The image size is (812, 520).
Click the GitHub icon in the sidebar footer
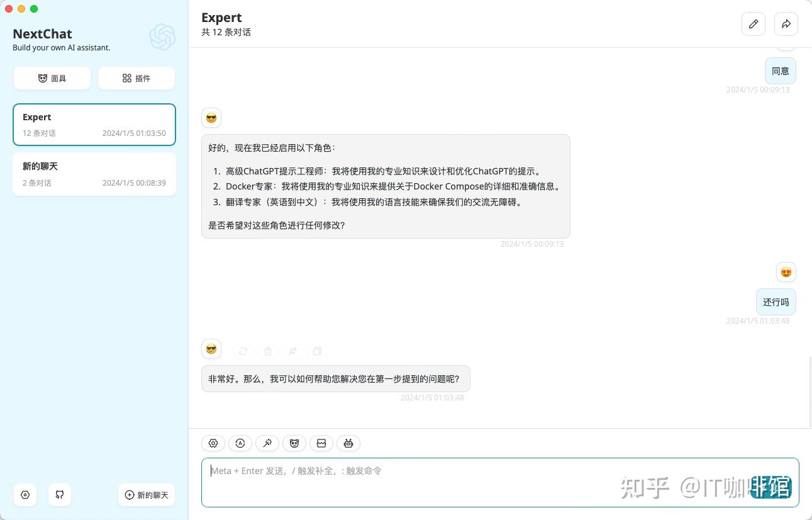[x=60, y=495]
